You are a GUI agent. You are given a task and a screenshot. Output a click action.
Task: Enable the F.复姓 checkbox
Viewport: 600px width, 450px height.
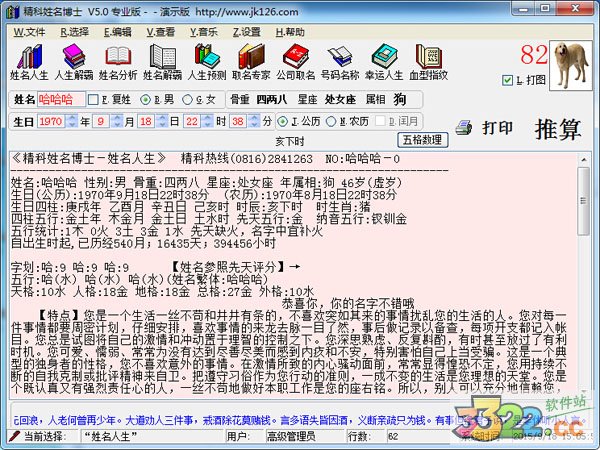[93, 100]
